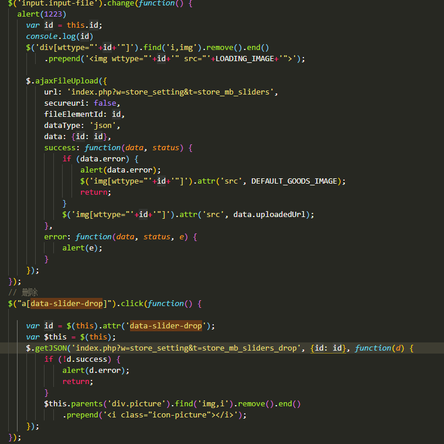This screenshot has height=444, width=444.
Task: Click the 'if (!d.success)' condition
Action: click(78, 359)
